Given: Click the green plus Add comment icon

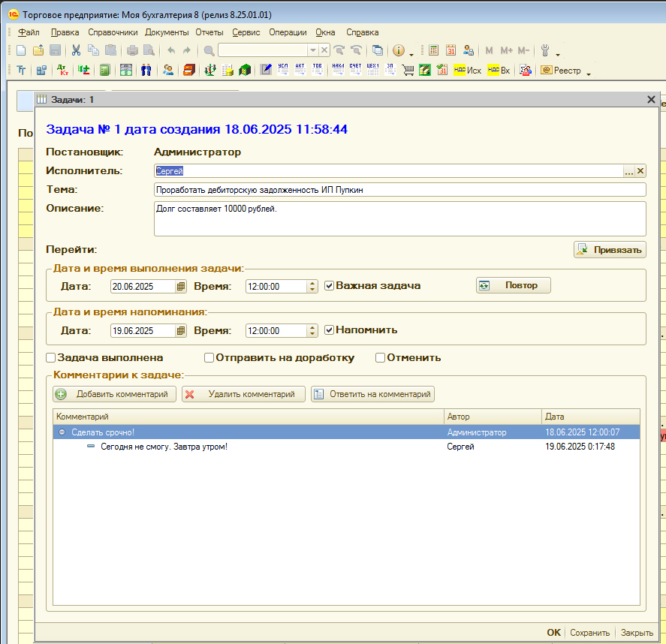Looking at the screenshot, I should point(61,394).
